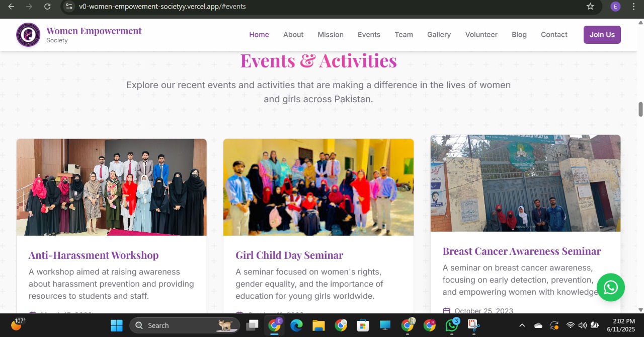The width and height of the screenshot is (644, 337).
Task: Click Women Empowerment site title
Action: 94,31
